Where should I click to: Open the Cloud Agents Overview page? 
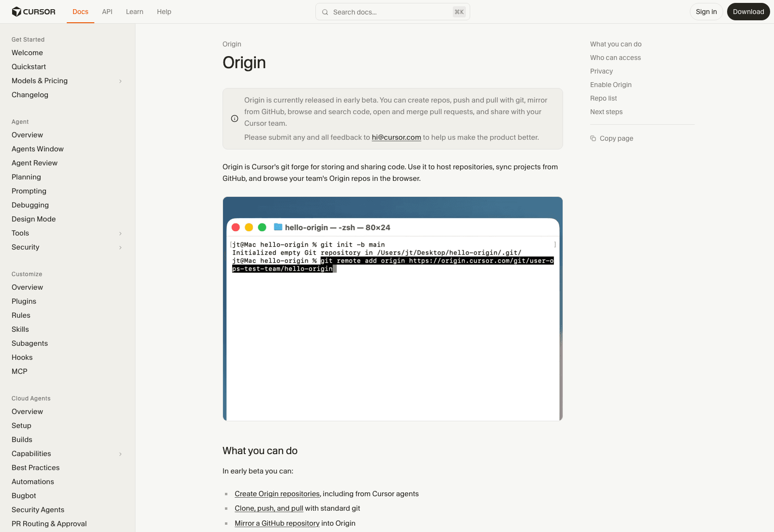point(27,412)
